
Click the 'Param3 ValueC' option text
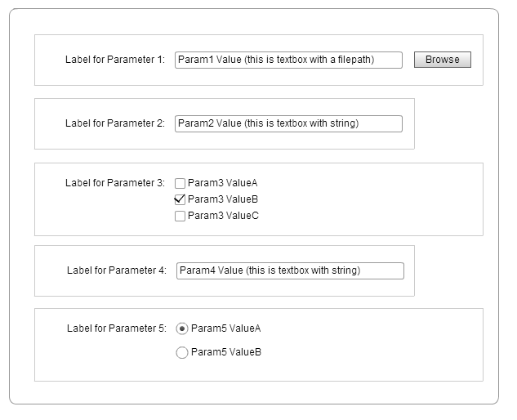[x=223, y=216]
